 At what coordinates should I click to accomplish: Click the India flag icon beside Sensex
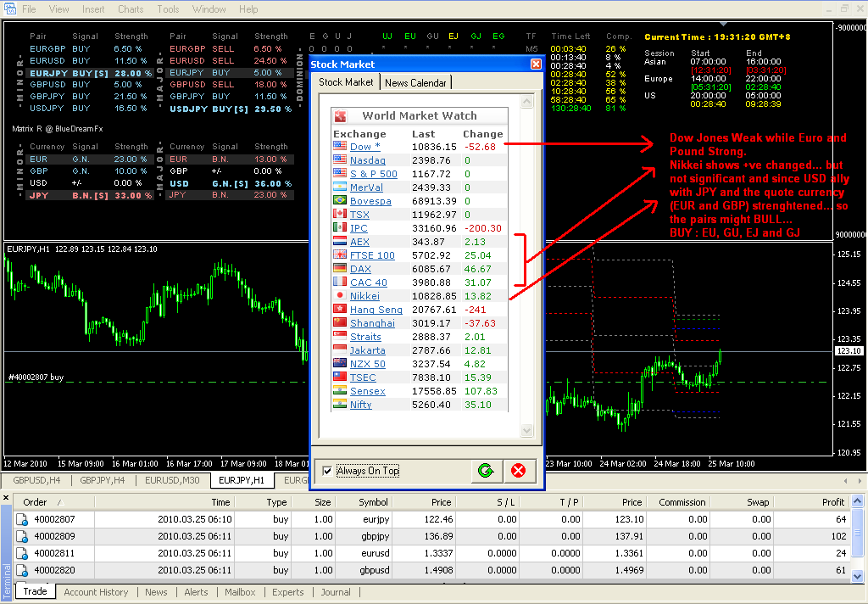(x=340, y=390)
